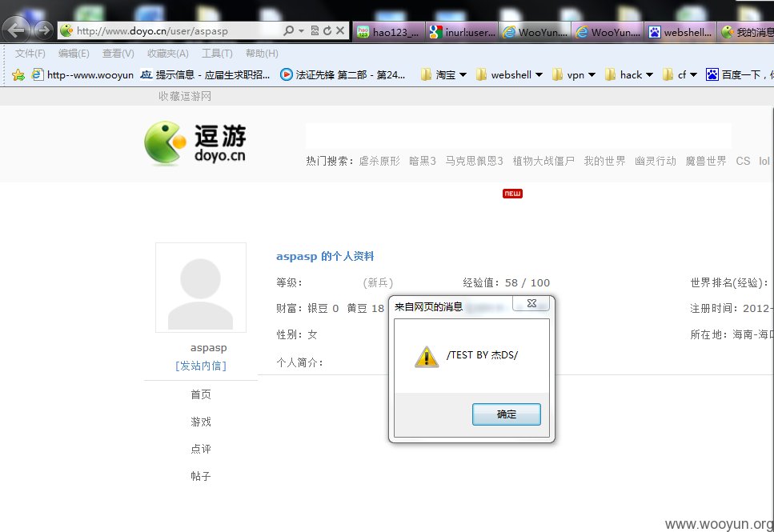Image resolution: width=774 pixels, height=532 pixels.
Task: Click hot search term 魔兽世界
Action: [706, 161]
